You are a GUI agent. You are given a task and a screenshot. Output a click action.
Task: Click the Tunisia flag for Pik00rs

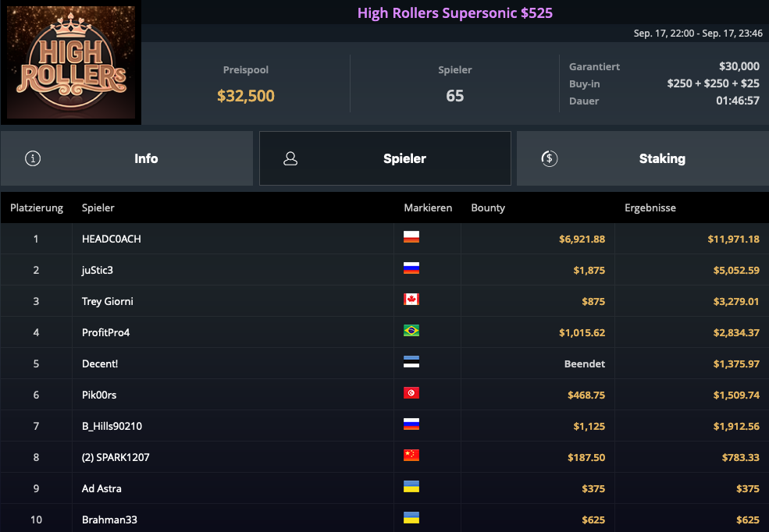411,394
